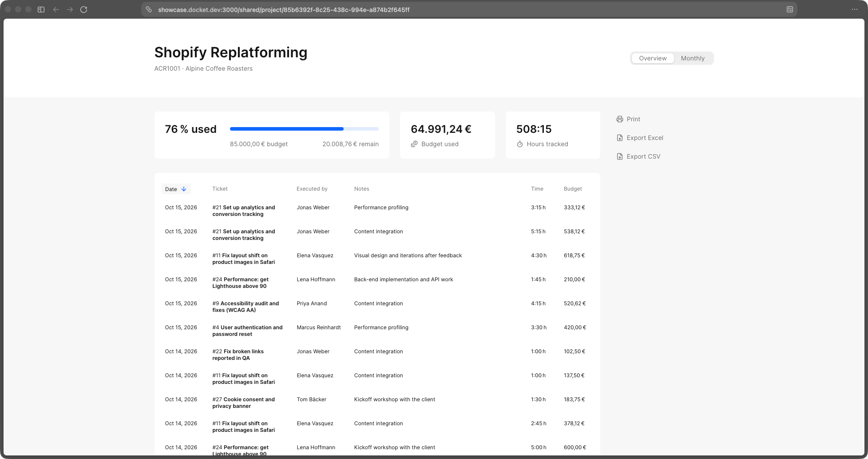Click the Notes column header
This screenshot has height=459, width=868.
click(x=362, y=189)
